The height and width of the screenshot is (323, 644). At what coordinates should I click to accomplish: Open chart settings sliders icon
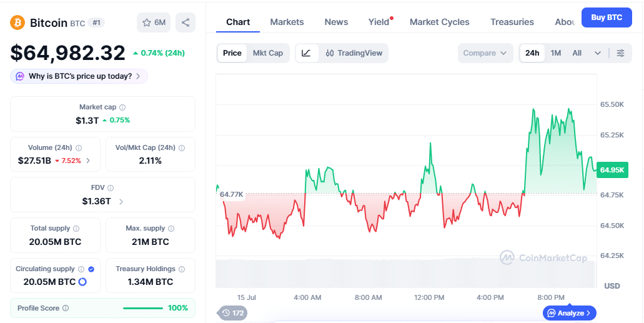[x=621, y=53]
